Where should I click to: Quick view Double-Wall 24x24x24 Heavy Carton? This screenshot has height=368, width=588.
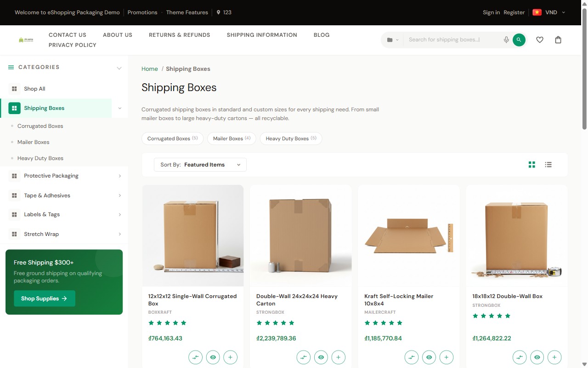click(321, 357)
